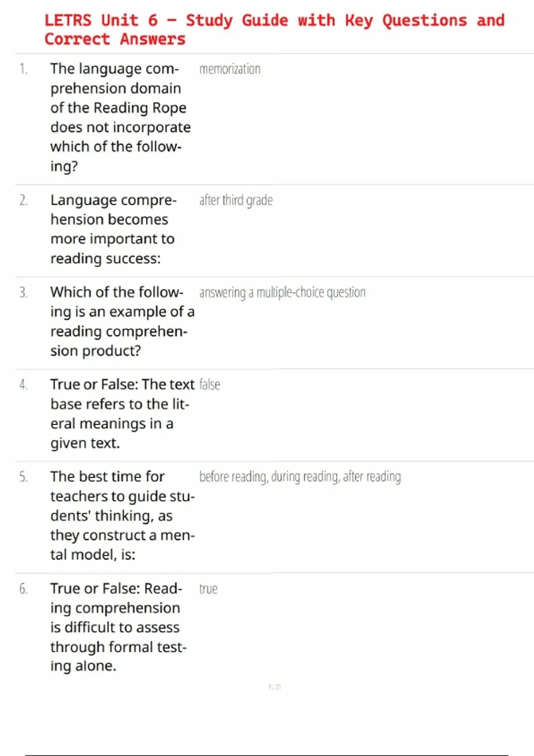
Task: Click the answer "true"
Action: 208,589
